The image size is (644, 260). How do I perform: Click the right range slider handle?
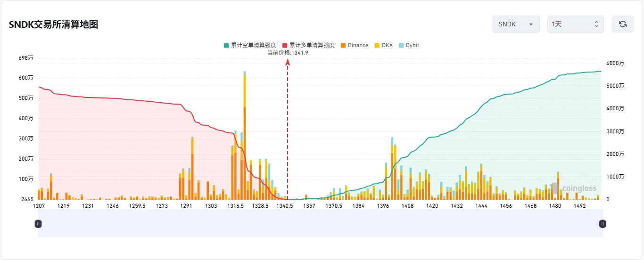[x=603, y=224]
